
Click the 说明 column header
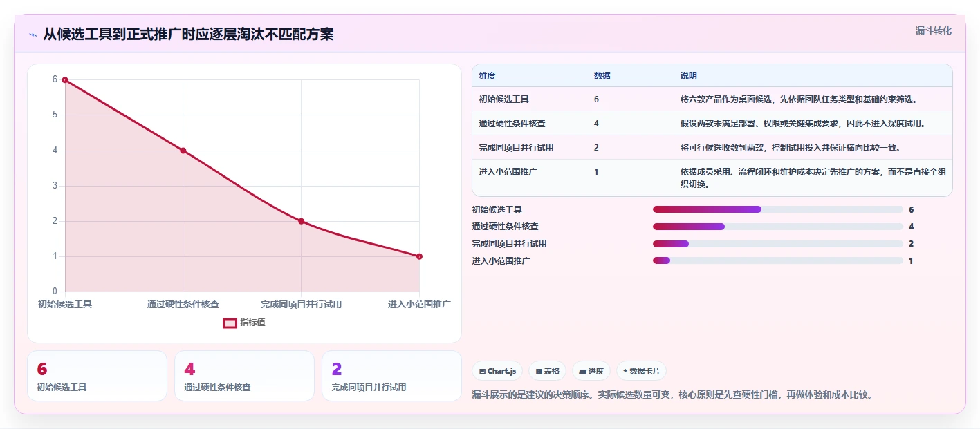click(688, 76)
